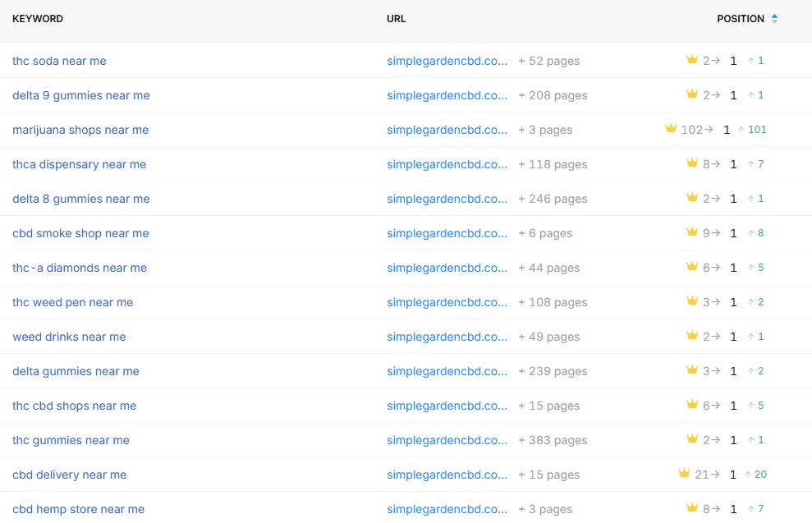Open the keyword delta gummies near me

(x=76, y=371)
